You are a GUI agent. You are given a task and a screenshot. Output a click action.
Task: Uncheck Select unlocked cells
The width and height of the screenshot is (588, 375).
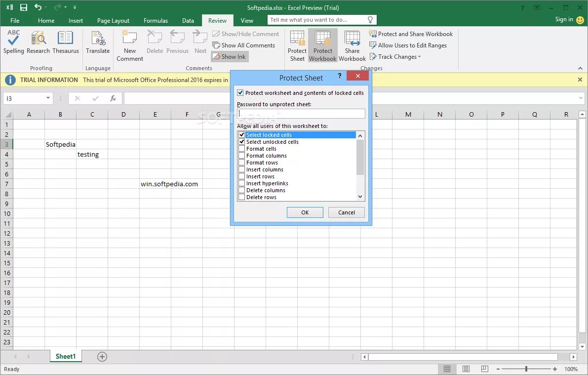tap(242, 141)
